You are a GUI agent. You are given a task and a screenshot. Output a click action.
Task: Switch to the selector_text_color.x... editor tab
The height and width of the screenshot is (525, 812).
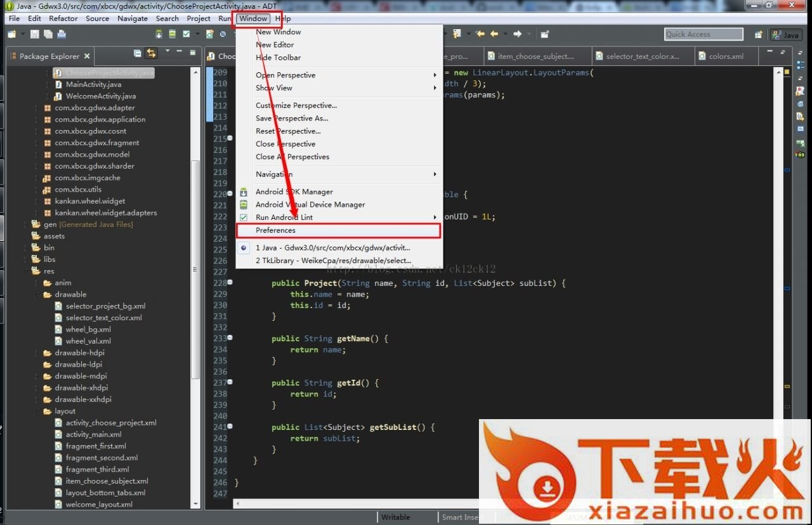point(642,56)
